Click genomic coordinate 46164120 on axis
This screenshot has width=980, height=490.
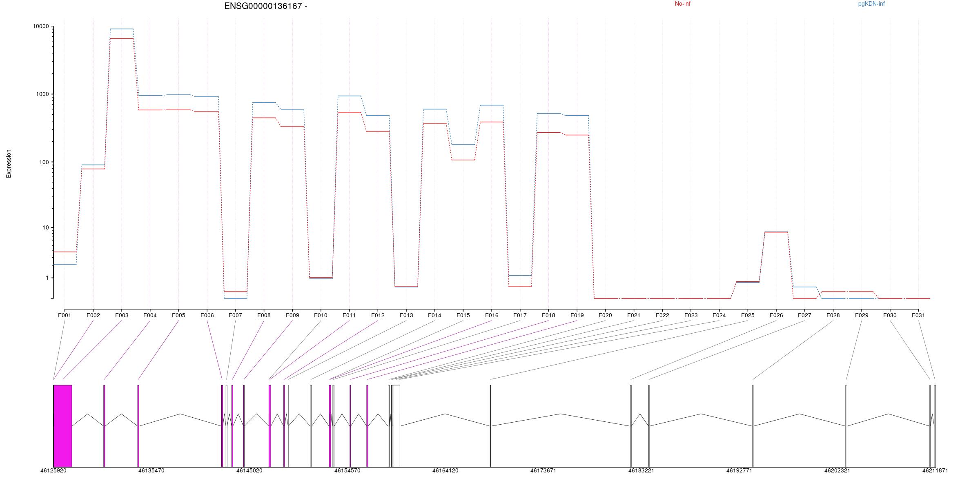(x=445, y=470)
